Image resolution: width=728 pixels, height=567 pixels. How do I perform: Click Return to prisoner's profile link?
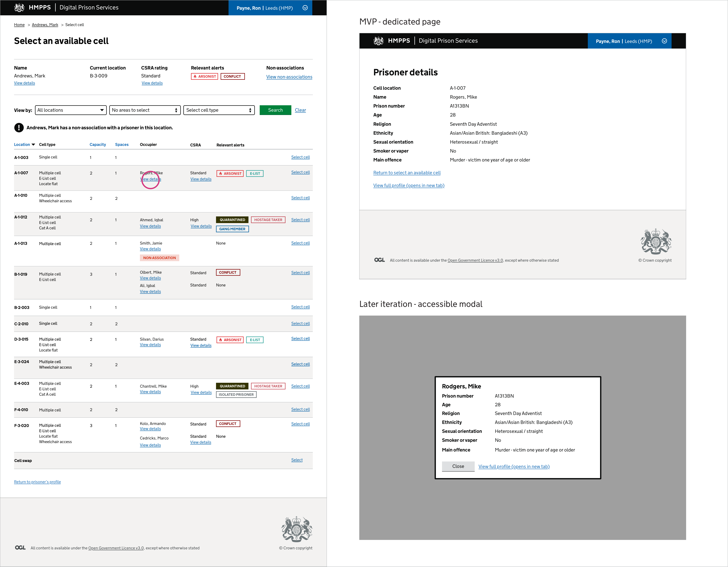pyautogui.click(x=37, y=482)
